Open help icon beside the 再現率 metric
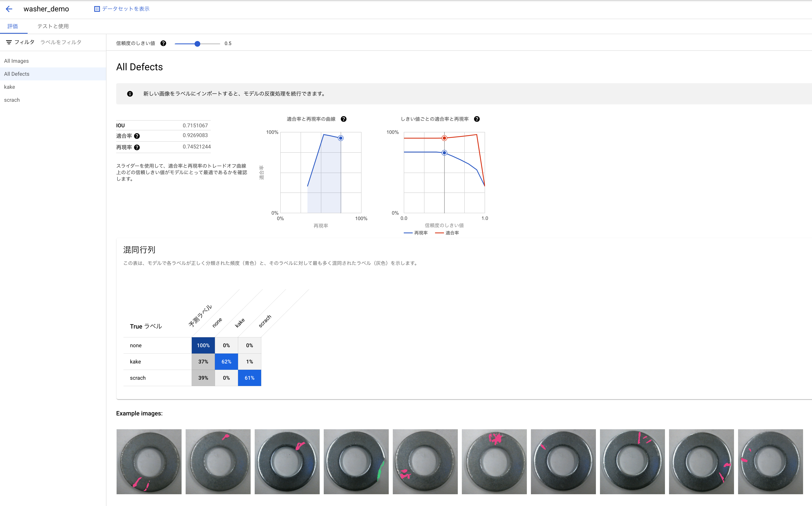Viewport: 812px width, 506px height. (x=137, y=147)
